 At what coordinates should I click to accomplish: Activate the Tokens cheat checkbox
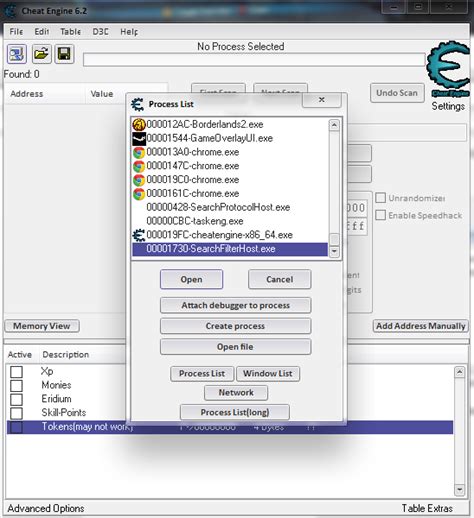16,427
